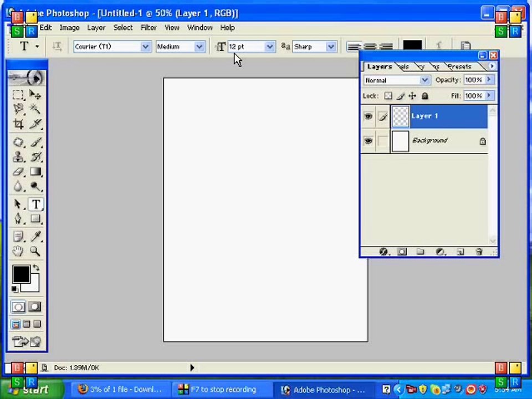Hide the Background layer eye icon

tap(368, 140)
